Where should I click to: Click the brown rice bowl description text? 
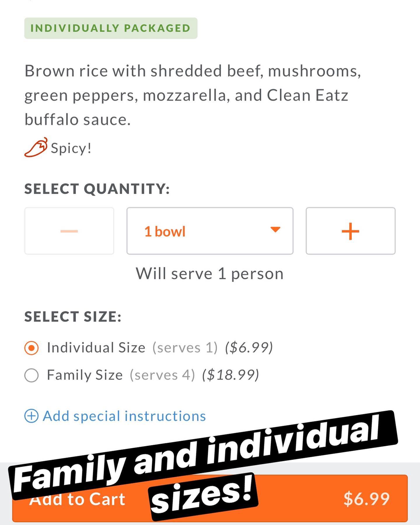[192, 95]
